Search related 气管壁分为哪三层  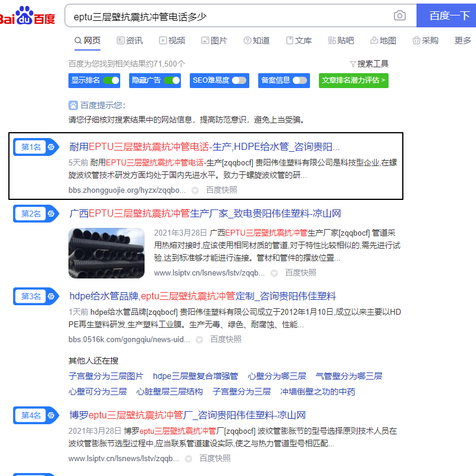[349, 376]
